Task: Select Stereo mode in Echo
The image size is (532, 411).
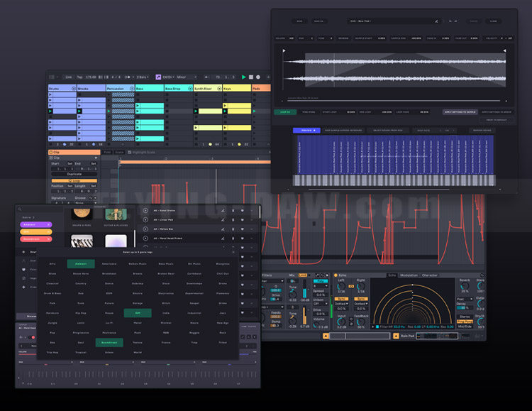Action: pyautogui.click(x=465, y=316)
